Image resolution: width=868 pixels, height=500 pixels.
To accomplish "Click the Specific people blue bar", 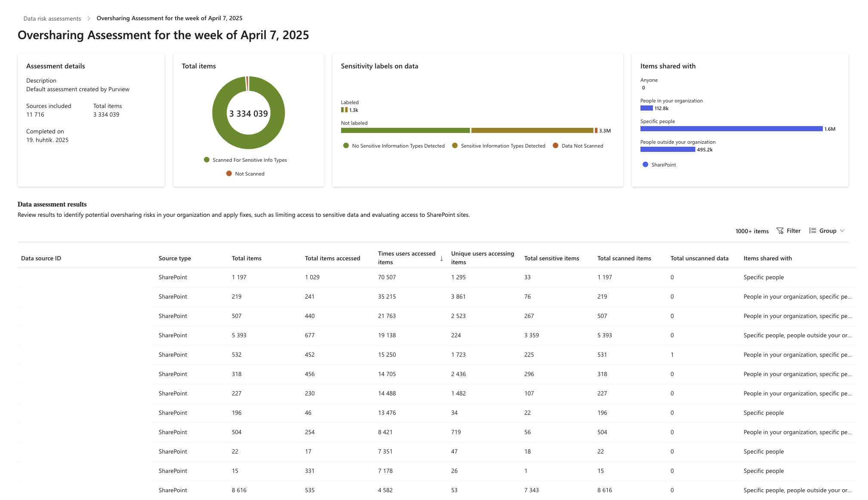I will click(731, 129).
